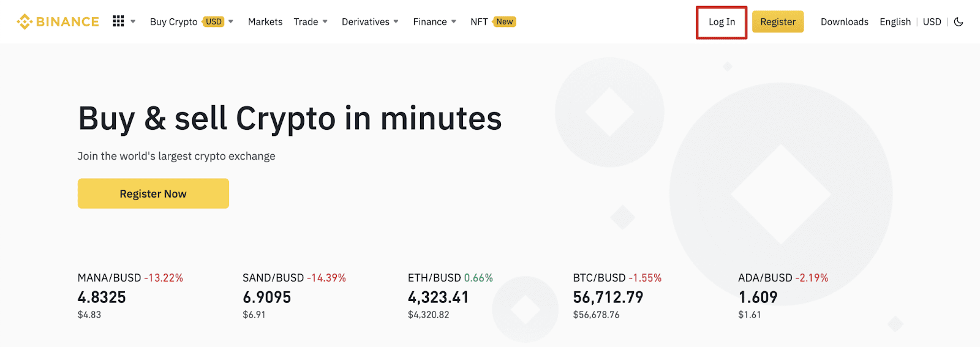
Task: Click the -2.19% change value
Action: pos(812,278)
